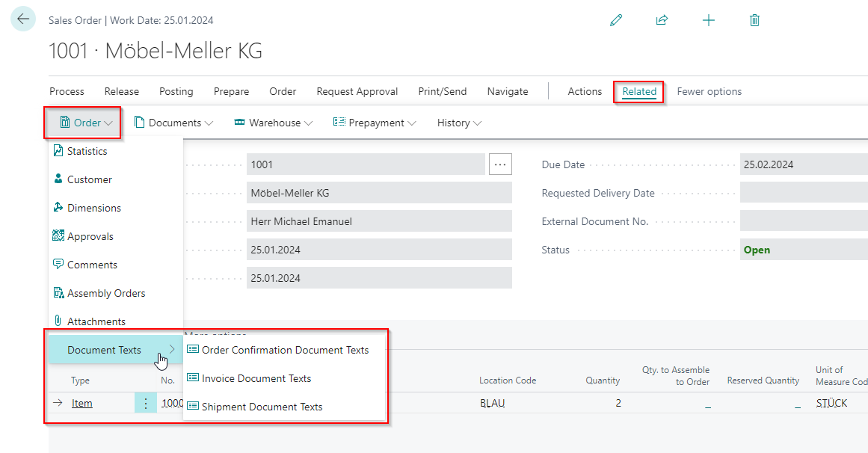Open row options three-dot icon

click(x=145, y=403)
